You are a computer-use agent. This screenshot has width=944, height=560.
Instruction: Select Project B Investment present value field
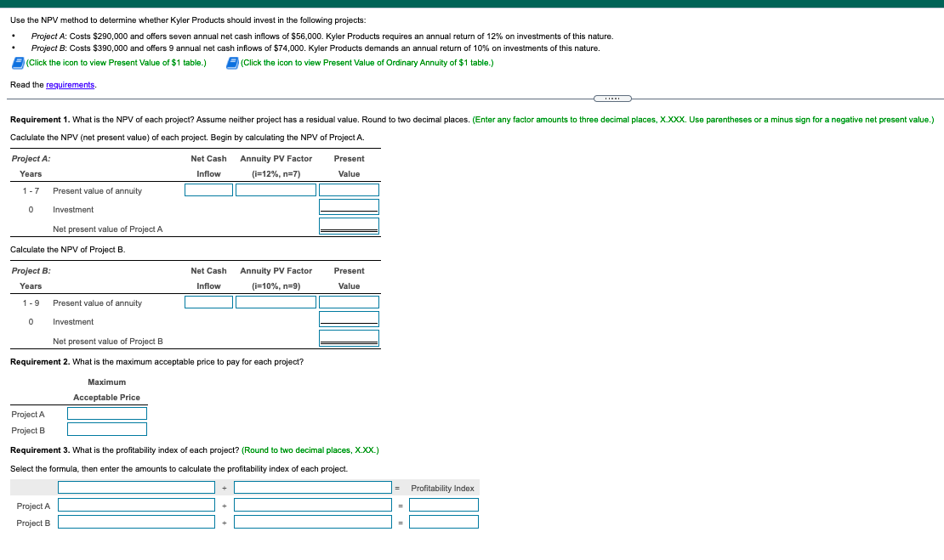click(x=349, y=318)
